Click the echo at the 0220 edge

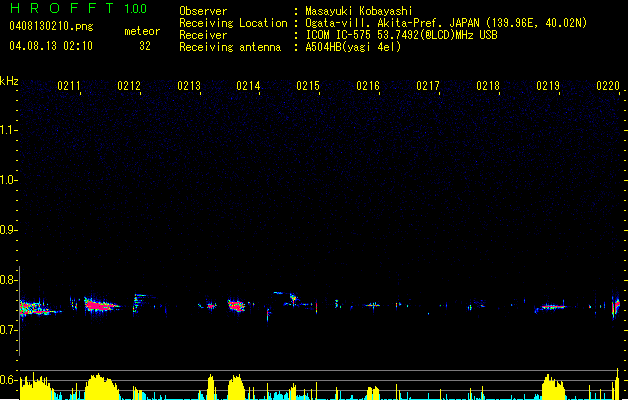(x=616, y=307)
